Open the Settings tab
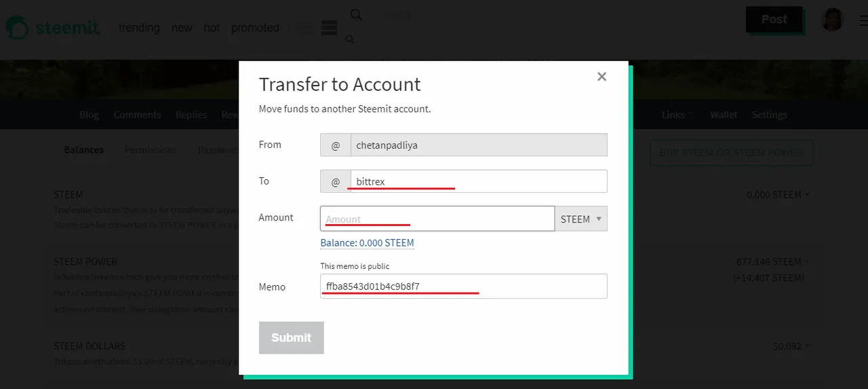The image size is (868, 389). point(770,115)
